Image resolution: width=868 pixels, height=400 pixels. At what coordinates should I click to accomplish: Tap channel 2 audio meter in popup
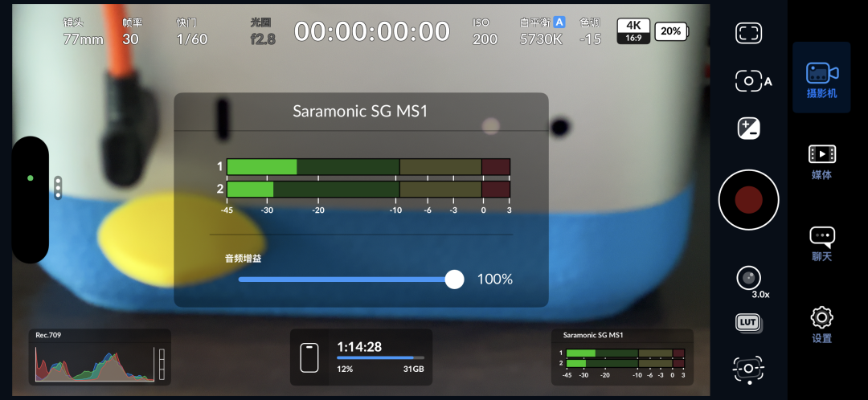pyautogui.click(x=368, y=190)
